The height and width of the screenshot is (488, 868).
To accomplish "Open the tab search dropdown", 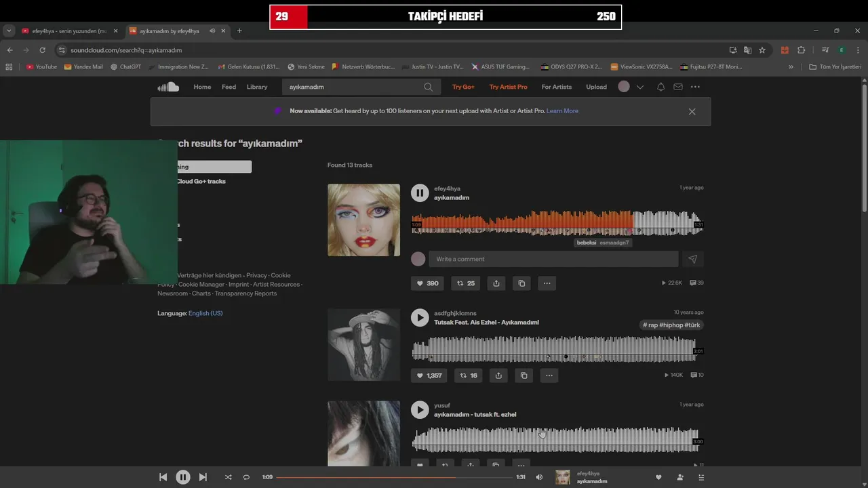I will point(9,31).
